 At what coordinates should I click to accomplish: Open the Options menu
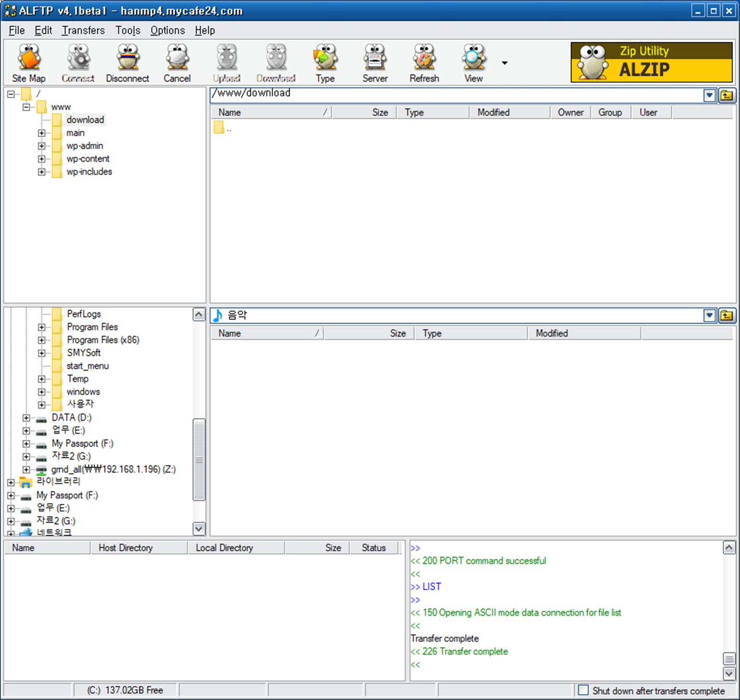(167, 30)
